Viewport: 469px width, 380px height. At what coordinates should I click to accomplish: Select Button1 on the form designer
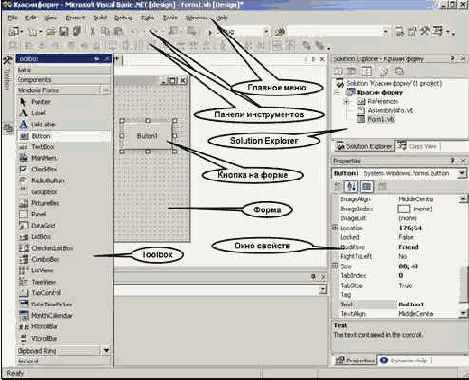147,136
